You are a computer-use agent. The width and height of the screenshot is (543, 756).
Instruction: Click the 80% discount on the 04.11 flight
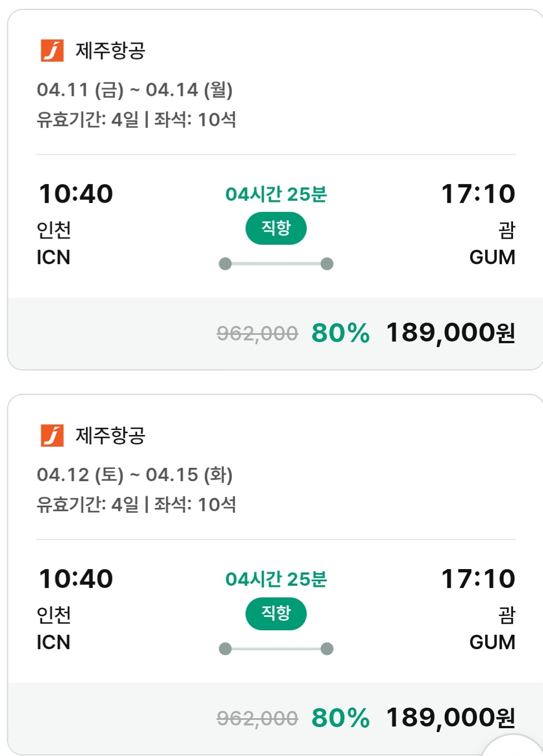[x=340, y=333]
